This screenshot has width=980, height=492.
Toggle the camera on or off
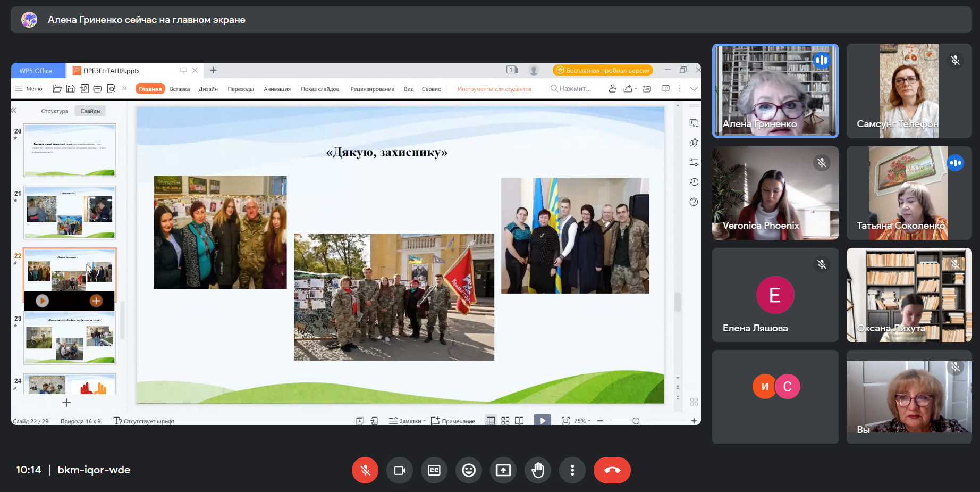point(400,470)
